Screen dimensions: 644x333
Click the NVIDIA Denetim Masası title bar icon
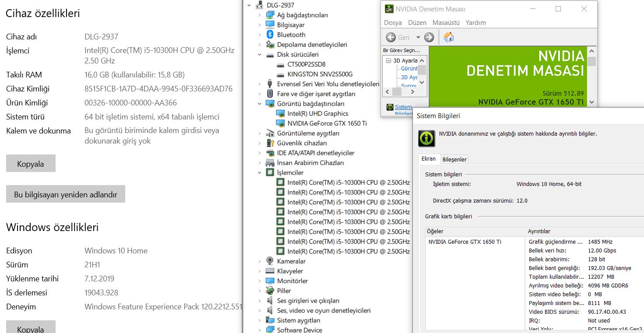click(x=389, y=9)
